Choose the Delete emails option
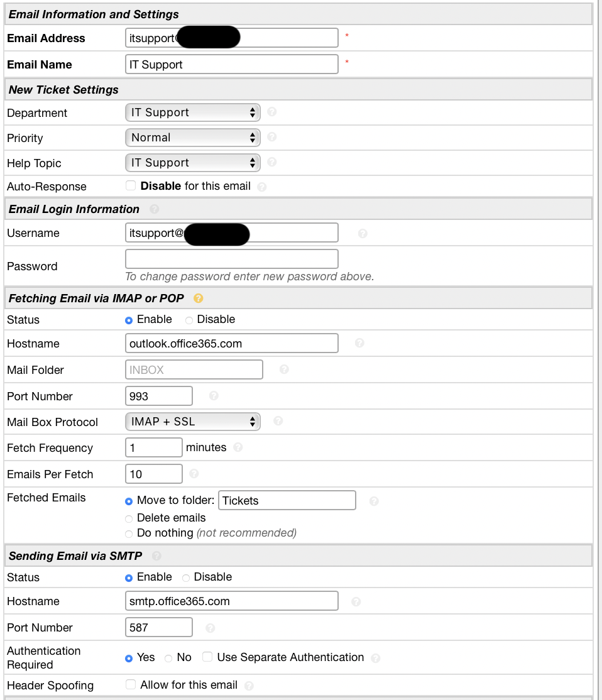Image resolution: width=602 pixels, height=700 pixels. [x=129, y=519]
